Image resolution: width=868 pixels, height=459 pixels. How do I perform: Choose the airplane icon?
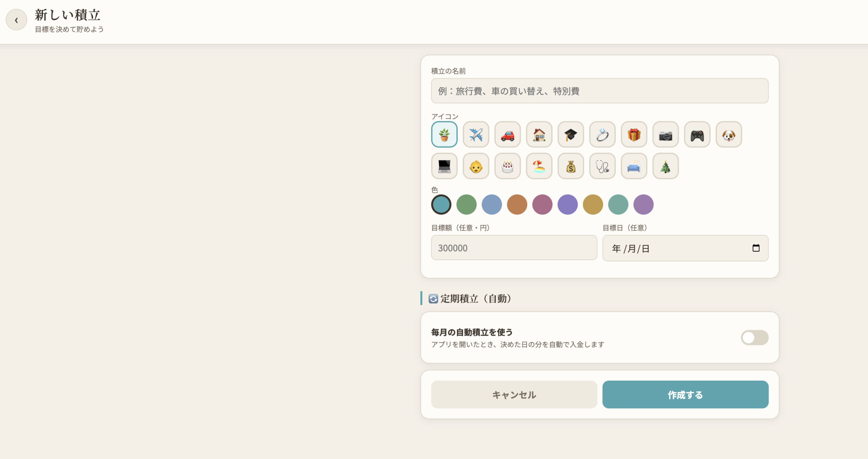[x=476, y=135]
